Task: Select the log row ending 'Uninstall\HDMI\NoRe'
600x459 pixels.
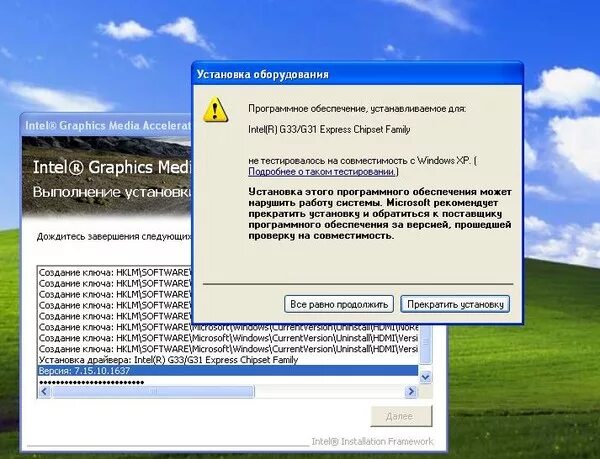Action: (228, 327)
